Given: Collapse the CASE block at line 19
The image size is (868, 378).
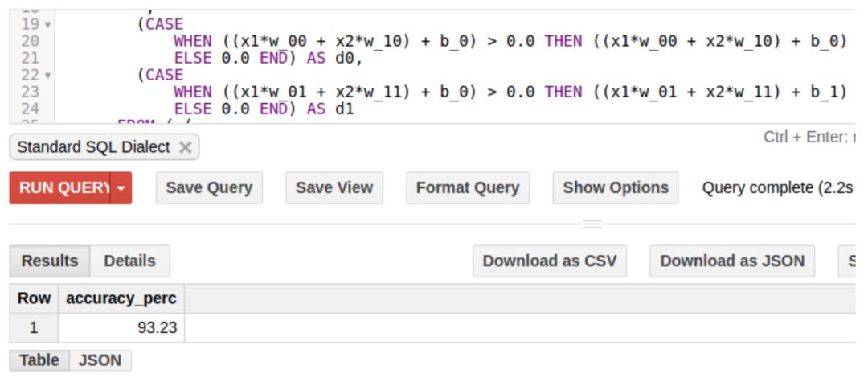Looking at the screenshot, I should click(x=48, y=24).
